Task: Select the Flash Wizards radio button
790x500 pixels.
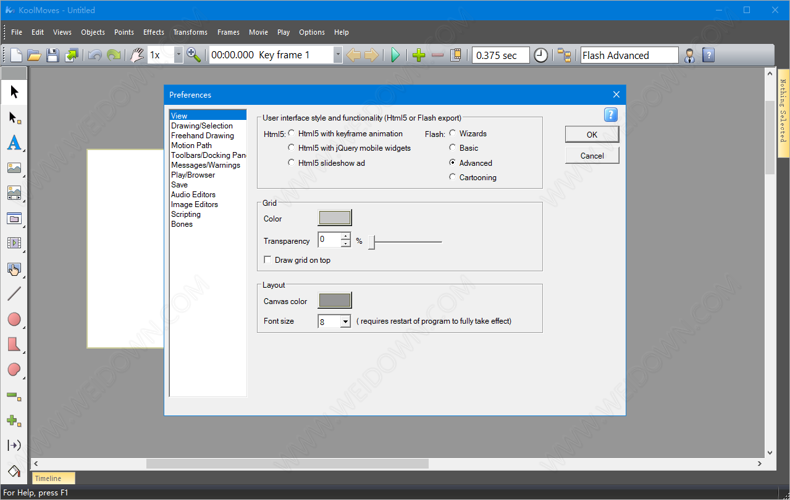Action: tap(453, 133)
